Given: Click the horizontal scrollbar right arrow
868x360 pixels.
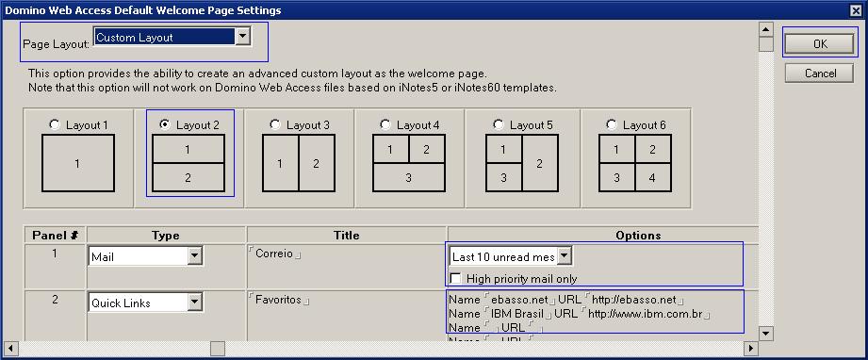Looking at the screenshot, I should coord(750,349).
